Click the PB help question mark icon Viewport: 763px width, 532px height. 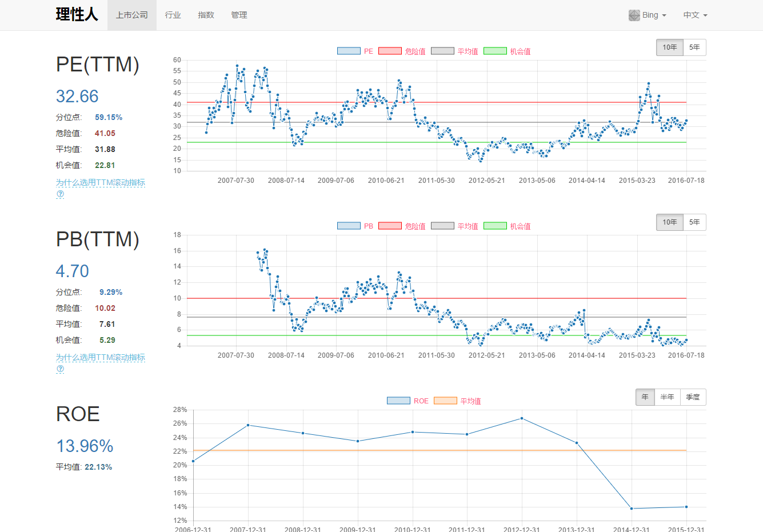(60, 369)
